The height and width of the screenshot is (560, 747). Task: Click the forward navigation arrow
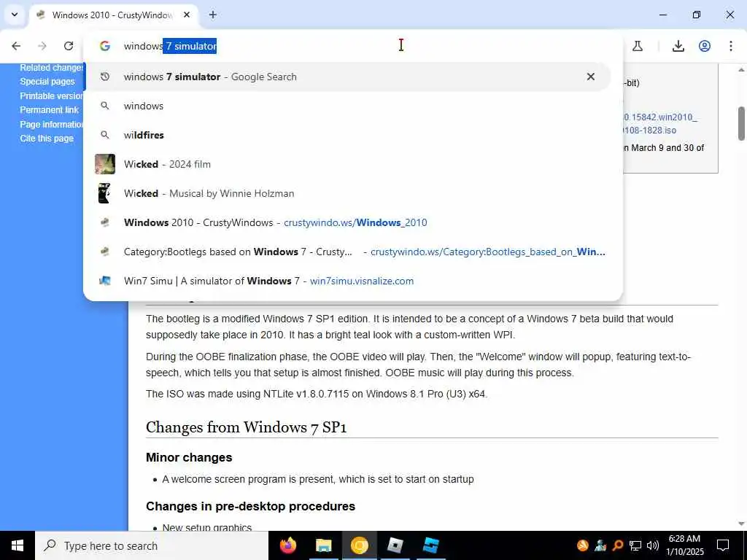(x=42, y=46)
